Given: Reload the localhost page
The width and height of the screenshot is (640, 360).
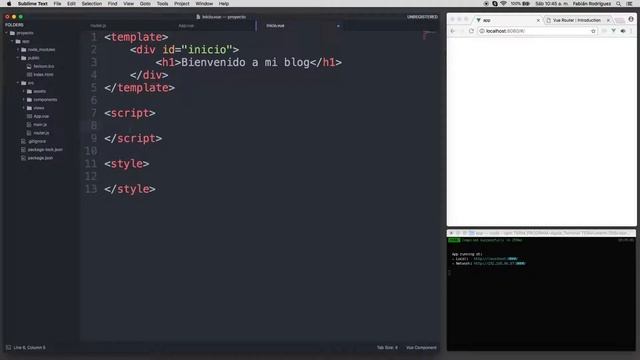Looking at the screenshot, I should coord(471,31).
